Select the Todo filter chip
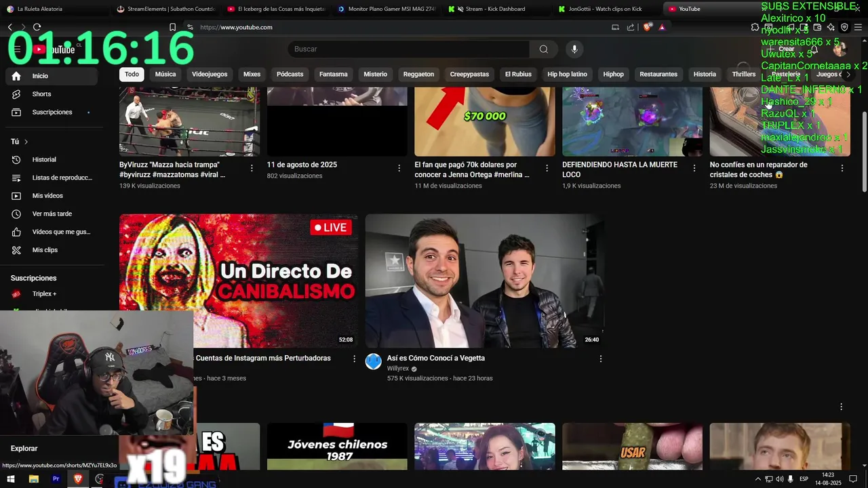 pyautogui.click(x=132, y=74)
